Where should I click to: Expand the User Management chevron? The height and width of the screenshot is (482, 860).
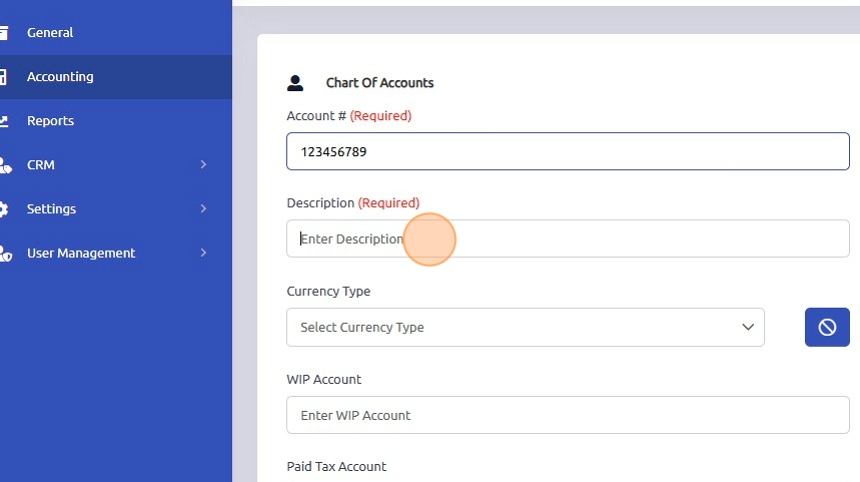[x=203, y=253]
